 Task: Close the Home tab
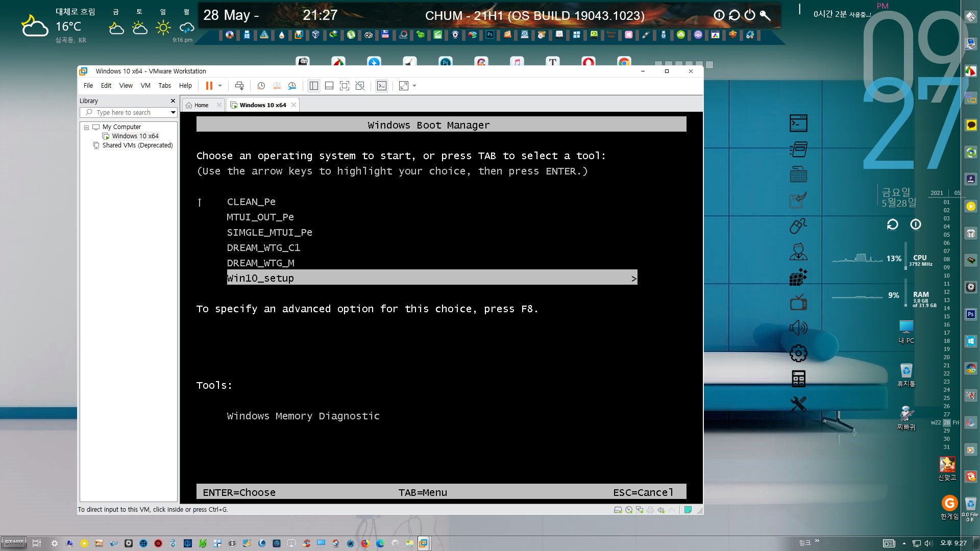219,105
